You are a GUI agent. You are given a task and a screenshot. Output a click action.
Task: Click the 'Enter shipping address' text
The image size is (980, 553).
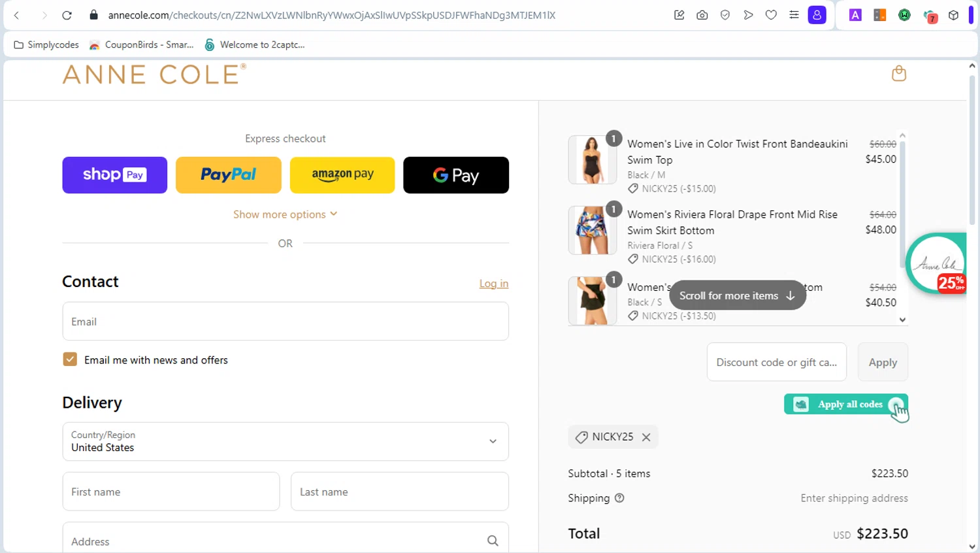coord(855,498)
